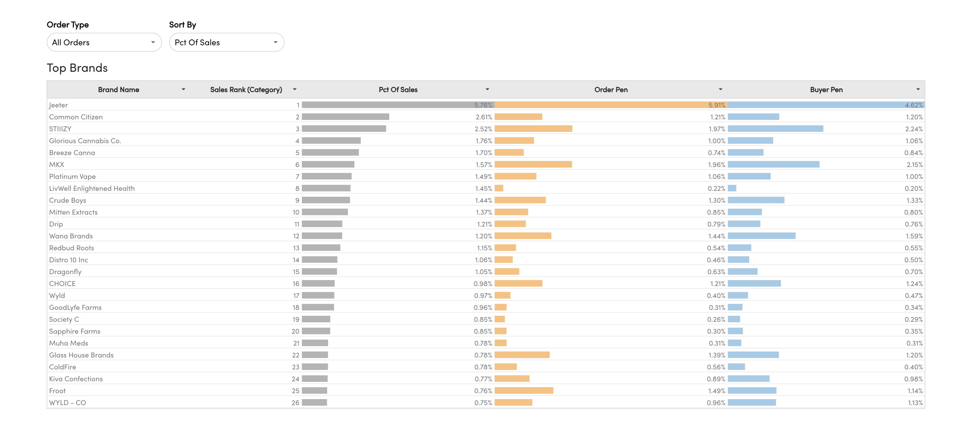Select the Drip brand name
980x428 pixels.
[x=56, y=224]
